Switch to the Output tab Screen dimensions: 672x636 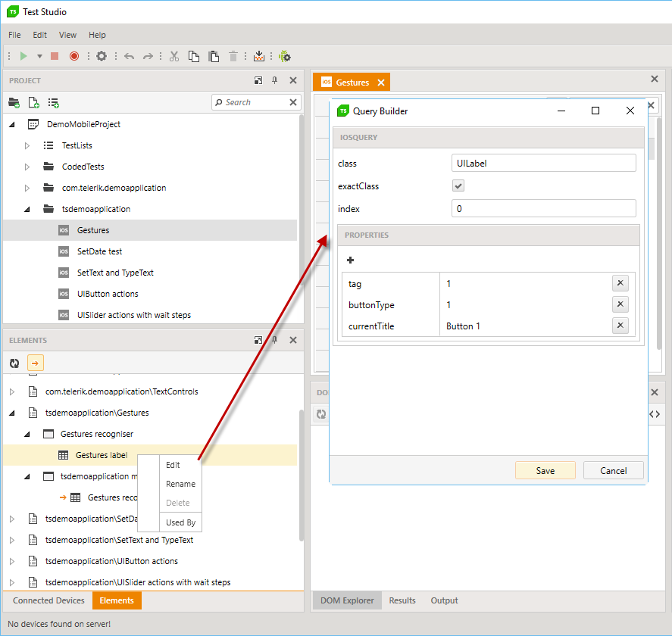(445, 600)
